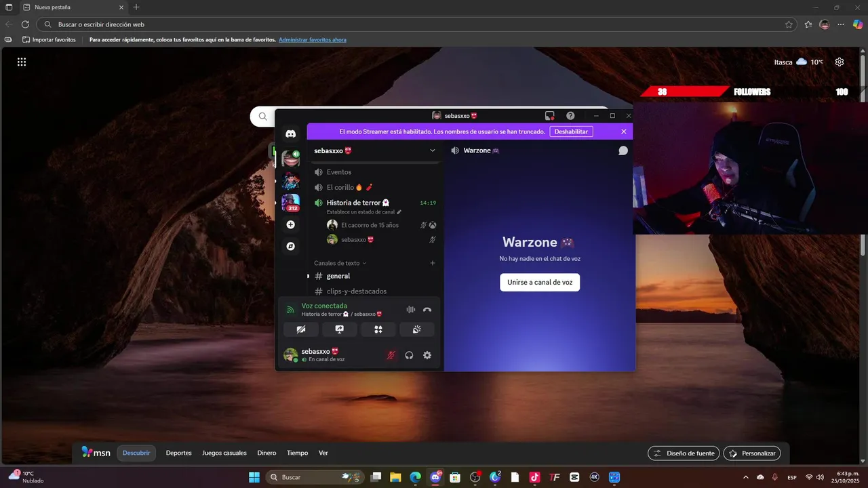Open Edge Copilot icon in toolbar
Image resolution: width=868 pixels, height=488 pixels.
(857, 24)
